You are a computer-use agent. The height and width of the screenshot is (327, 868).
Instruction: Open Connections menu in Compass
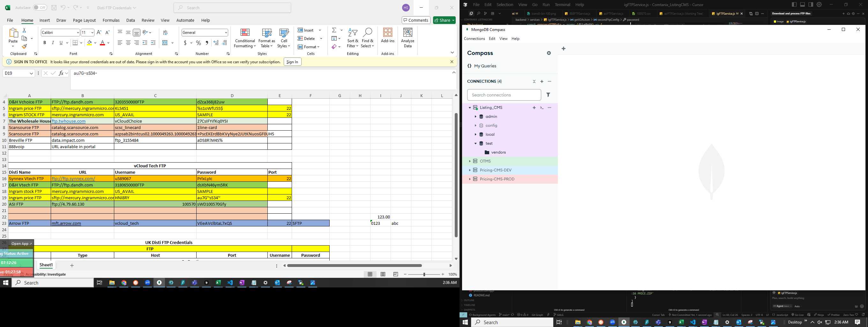click(x=474, y=39)
